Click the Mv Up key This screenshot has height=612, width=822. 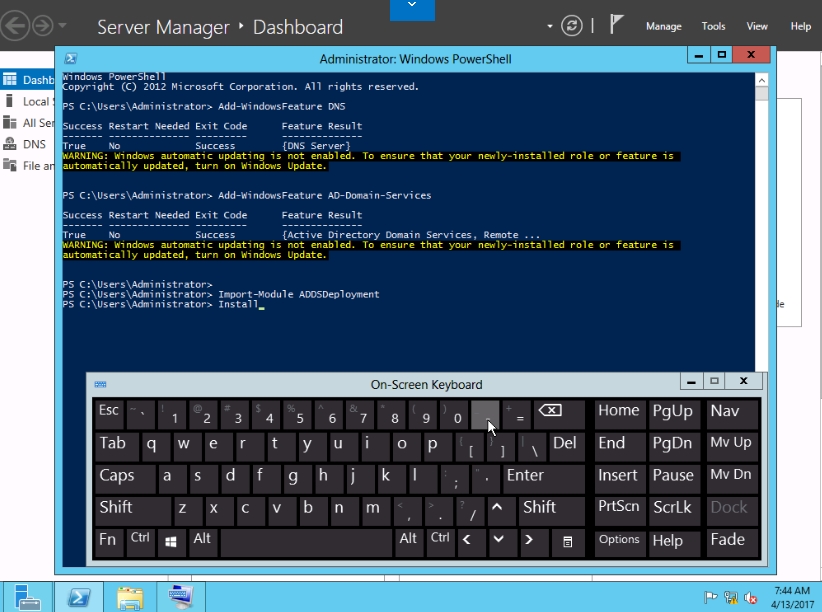[x=732, y=446]
